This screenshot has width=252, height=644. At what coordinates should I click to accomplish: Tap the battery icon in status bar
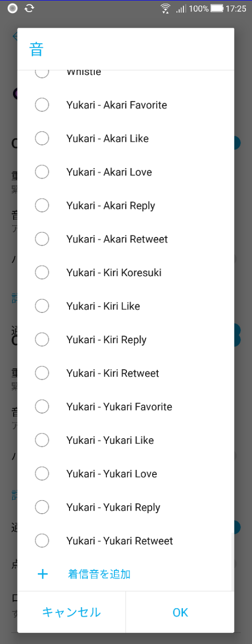click(x=217, y=9)
